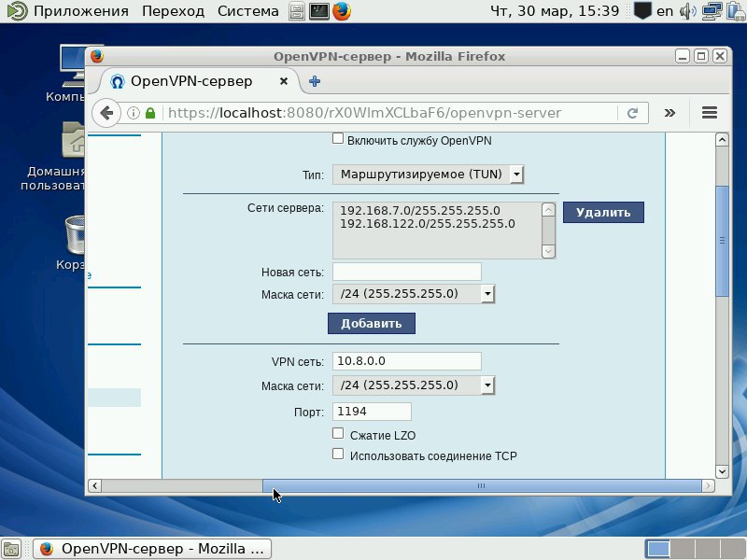Click the Добавить button

tap(371, 323)
